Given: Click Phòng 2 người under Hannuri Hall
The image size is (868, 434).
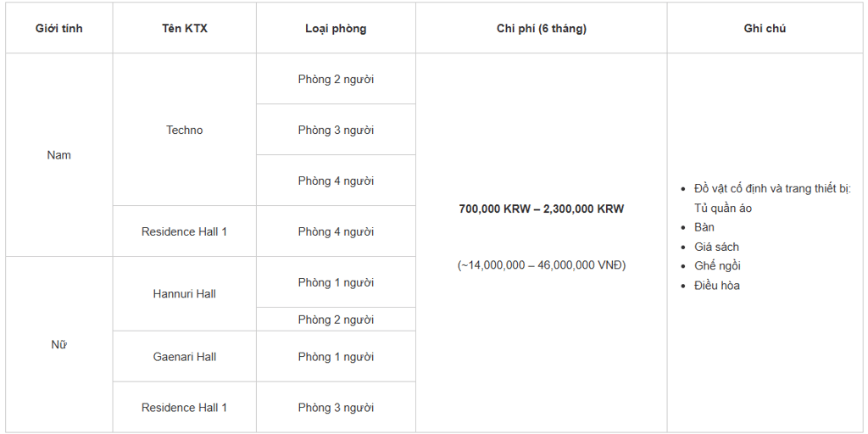Looking at the screenshot, I should pyautogui.click(x=336, y=320).
